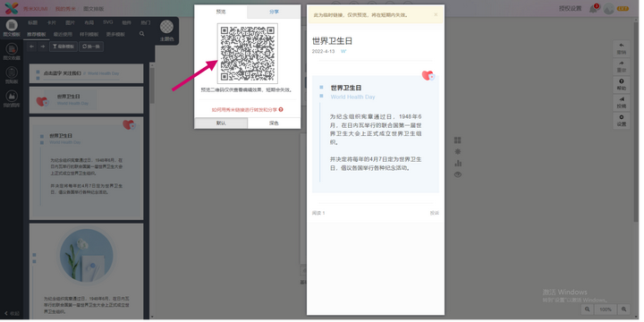Screen dimensions: 644x322
Task: Open the 组件 template category
Action: pyautogui.click(x=126, y=22)
